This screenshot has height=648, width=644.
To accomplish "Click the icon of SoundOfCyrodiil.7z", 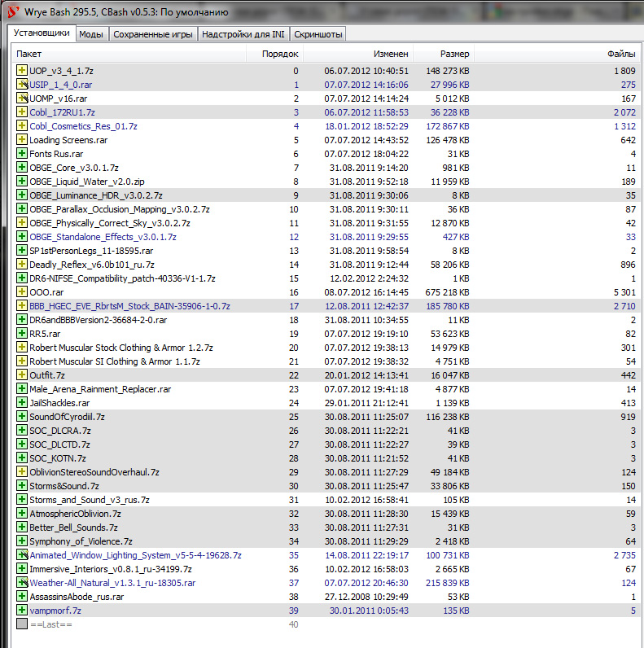I will tap(22, 417).
